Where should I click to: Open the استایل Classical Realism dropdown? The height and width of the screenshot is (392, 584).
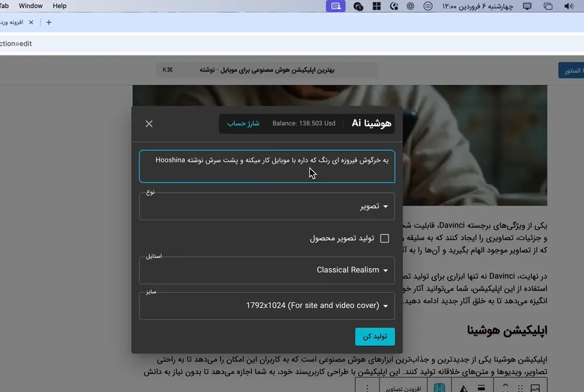click(x=267, y=270)
